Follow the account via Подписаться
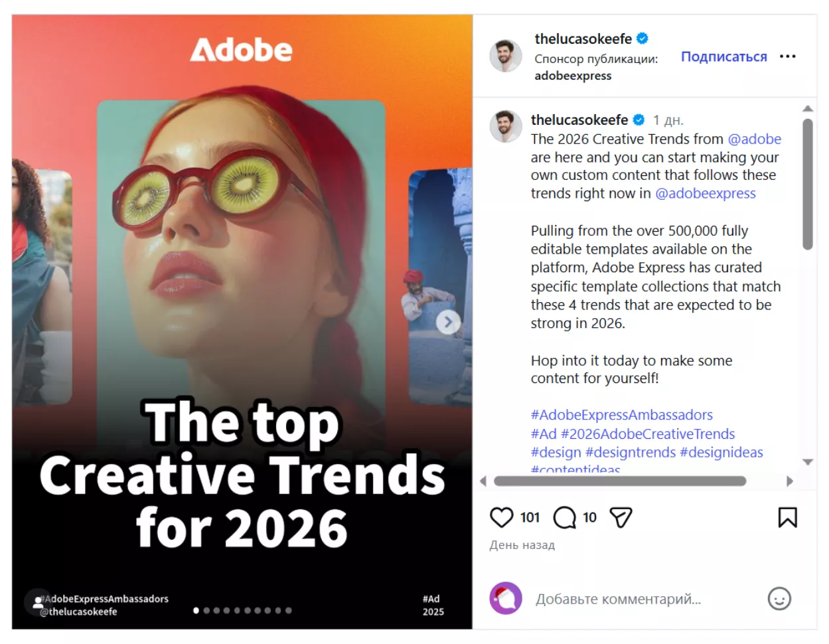This screenshot has height=644, width=829. [x=723, y=56]
